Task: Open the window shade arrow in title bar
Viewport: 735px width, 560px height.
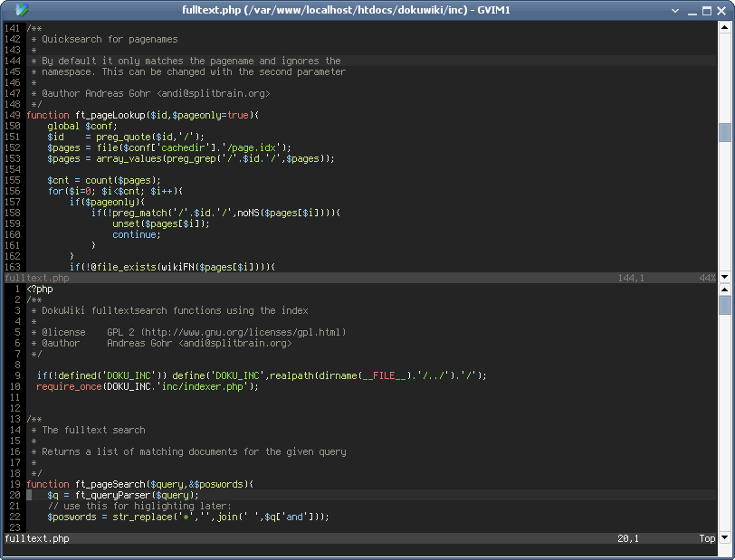Action: click(675, 10)
